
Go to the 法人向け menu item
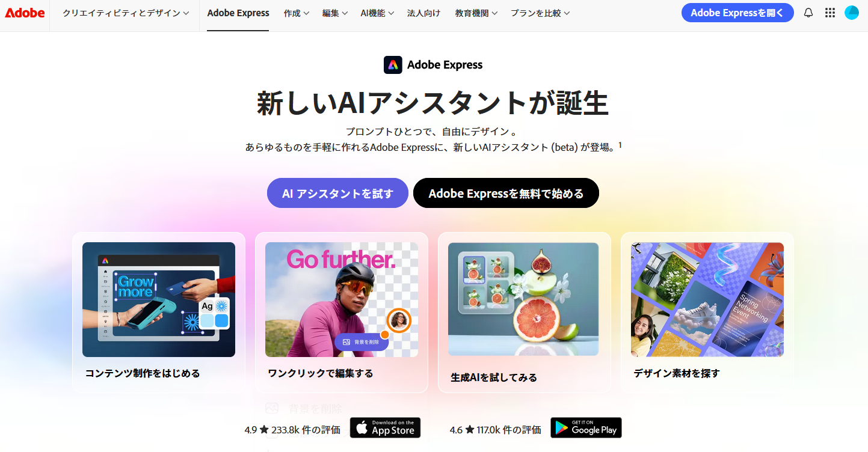click(x=423, y=13)
